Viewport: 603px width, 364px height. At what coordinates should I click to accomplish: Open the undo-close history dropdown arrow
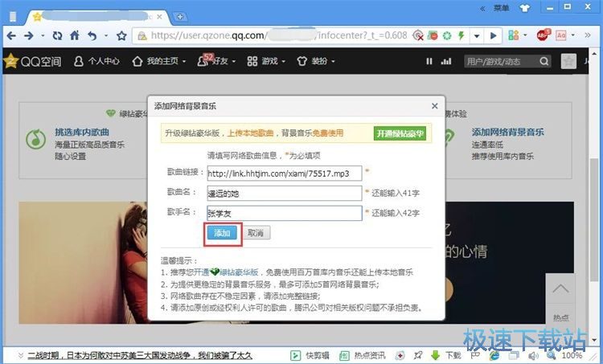click(106, 35)
